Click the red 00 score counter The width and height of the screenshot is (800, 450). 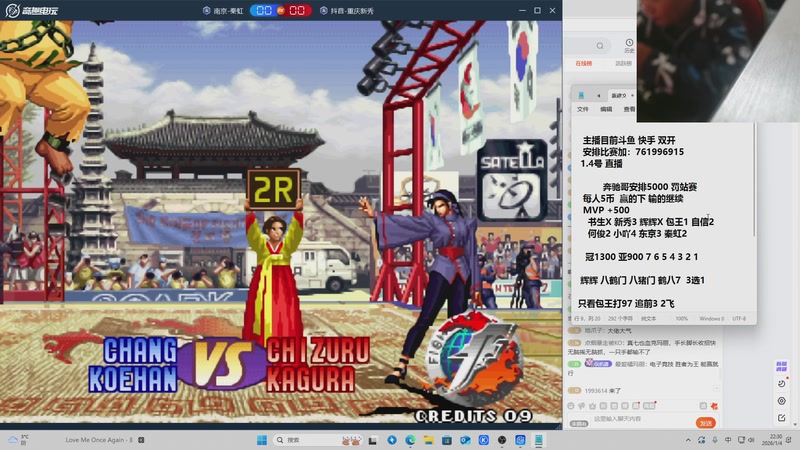[x=297, y=10]
